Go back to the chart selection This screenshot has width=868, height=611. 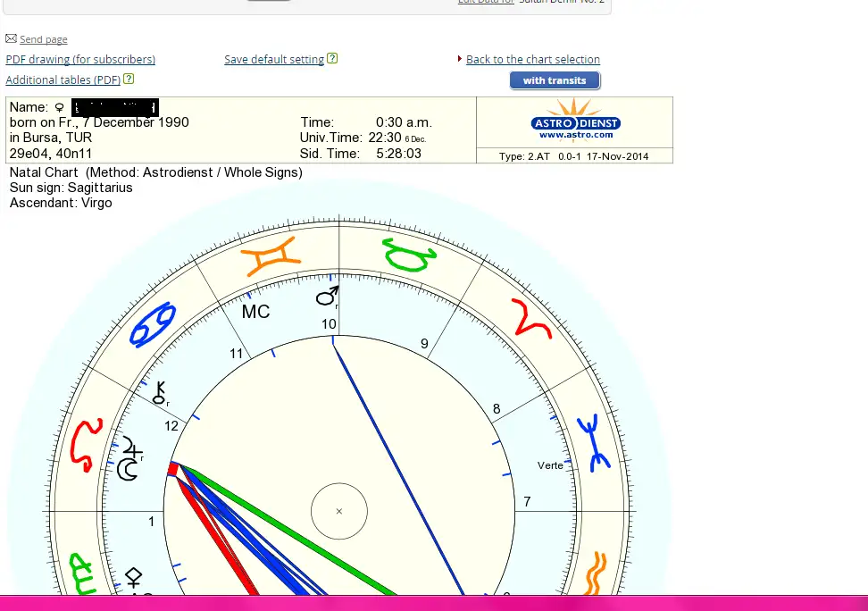pyautogui.click(x=532, y=60)
